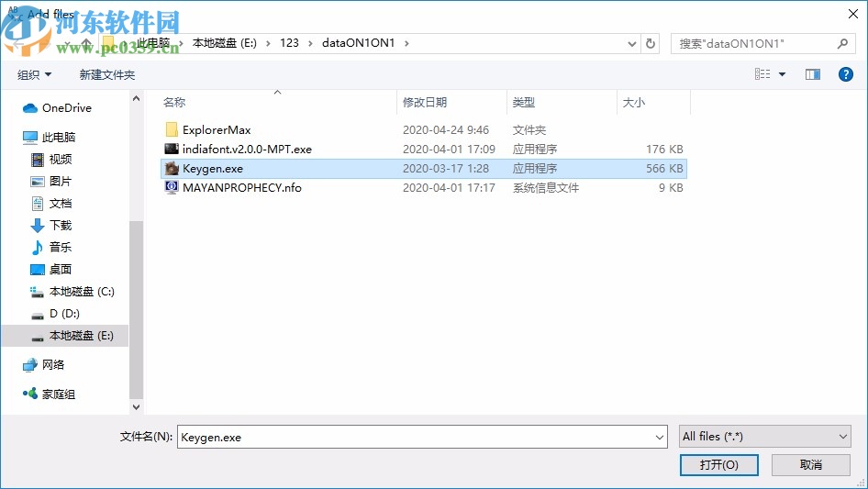The image size is (868, 489).
Task: Click the sidebar scrollbar down arrow
Action: pyautogui.click(x=136, y=407)
